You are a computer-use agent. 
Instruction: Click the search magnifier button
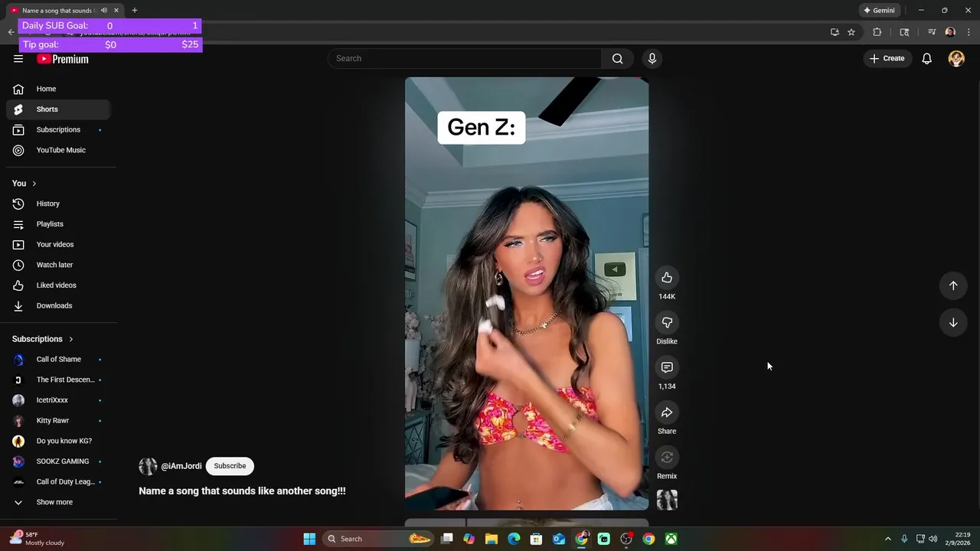[x=617, y=59]
